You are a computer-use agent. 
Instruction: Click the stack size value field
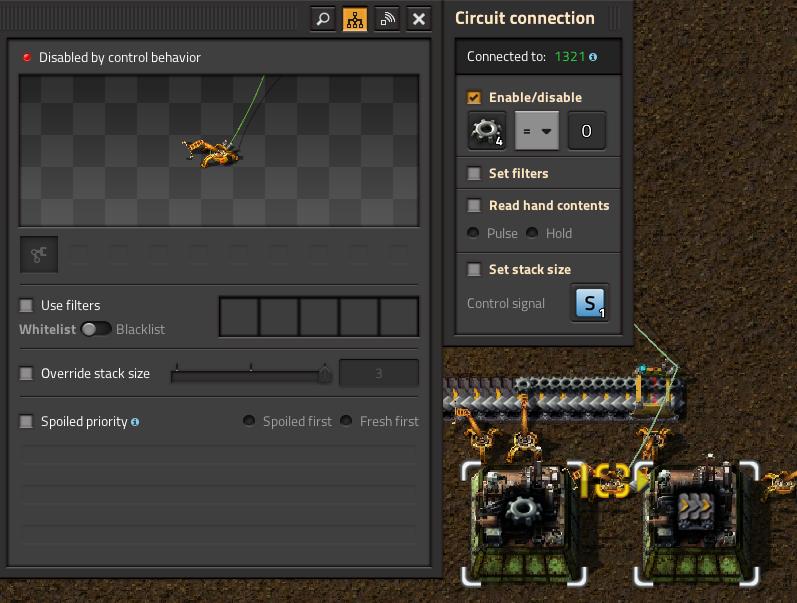pos(379,374)
